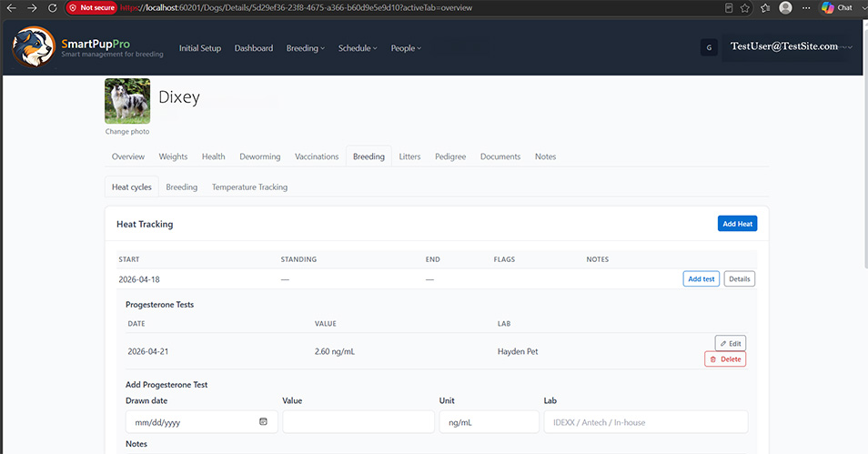Viewport: 868px width, 454px height.
Task: Open the Copilot Chat button
Action: point(837,8)
